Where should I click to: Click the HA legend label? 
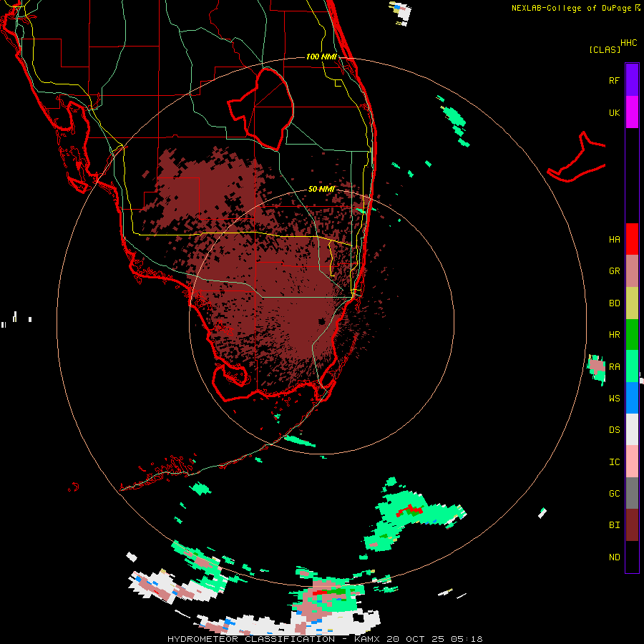[614, 239]
